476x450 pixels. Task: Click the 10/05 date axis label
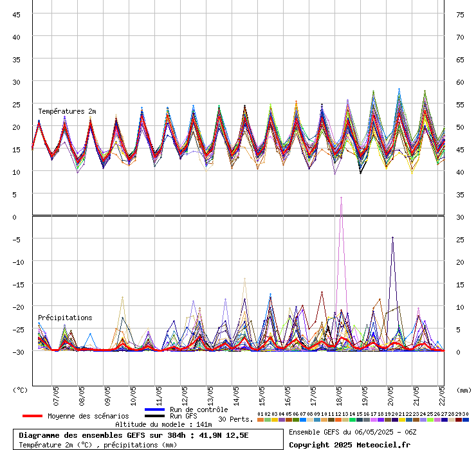point(133,396)
